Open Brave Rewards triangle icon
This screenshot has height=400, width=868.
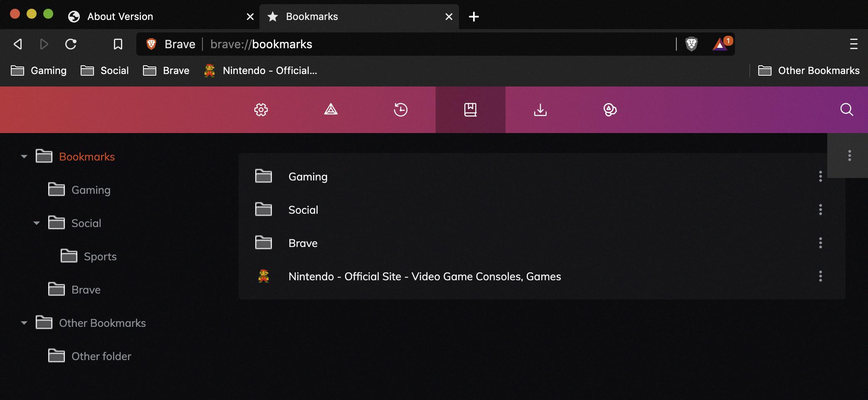(722, 43)
